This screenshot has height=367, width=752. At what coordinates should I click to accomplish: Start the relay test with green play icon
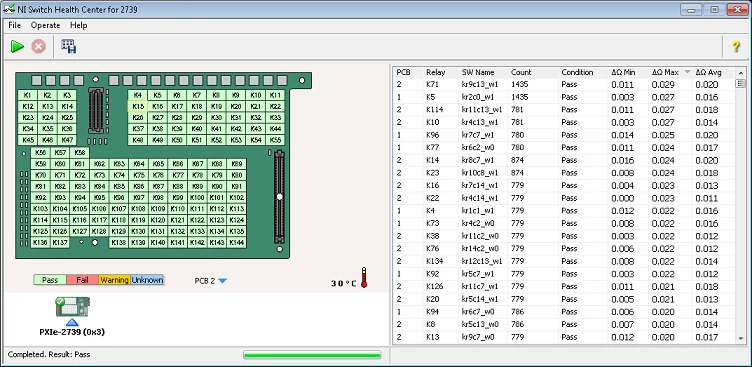[17, 47]
